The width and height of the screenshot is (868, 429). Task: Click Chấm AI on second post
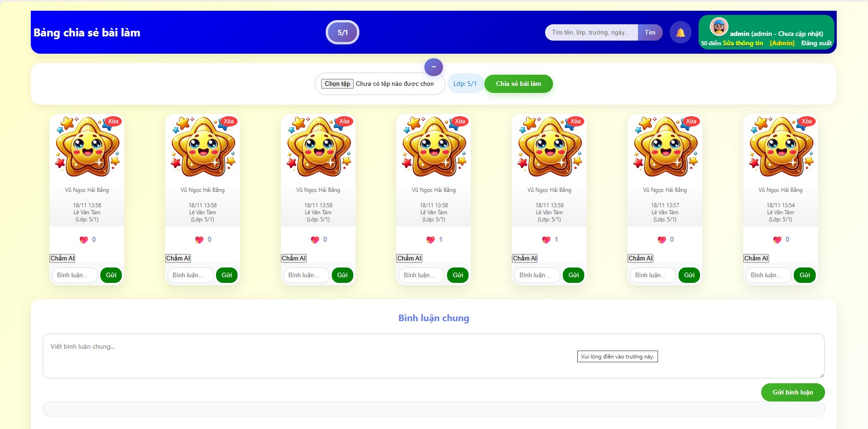pyautogui.click(x=178, y=258)
